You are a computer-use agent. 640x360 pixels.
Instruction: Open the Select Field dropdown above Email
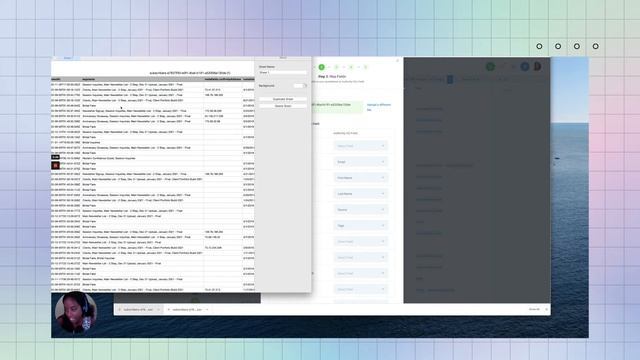point(360,146)
